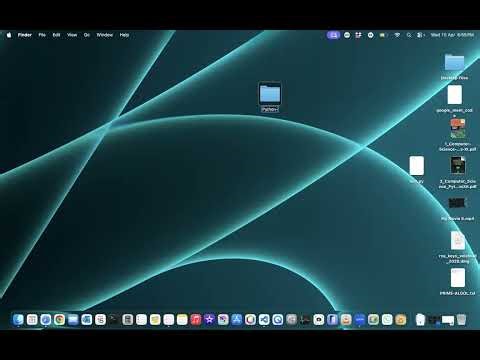Click the date and time in menu bar
This screenshot has height=360, width=480.
click(x=452, y=35)
